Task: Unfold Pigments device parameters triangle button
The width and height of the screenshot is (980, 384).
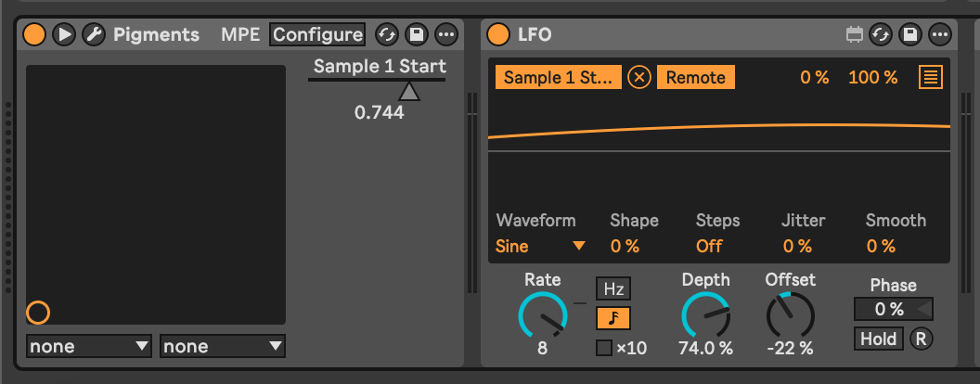Action: [x=64, y=34]
